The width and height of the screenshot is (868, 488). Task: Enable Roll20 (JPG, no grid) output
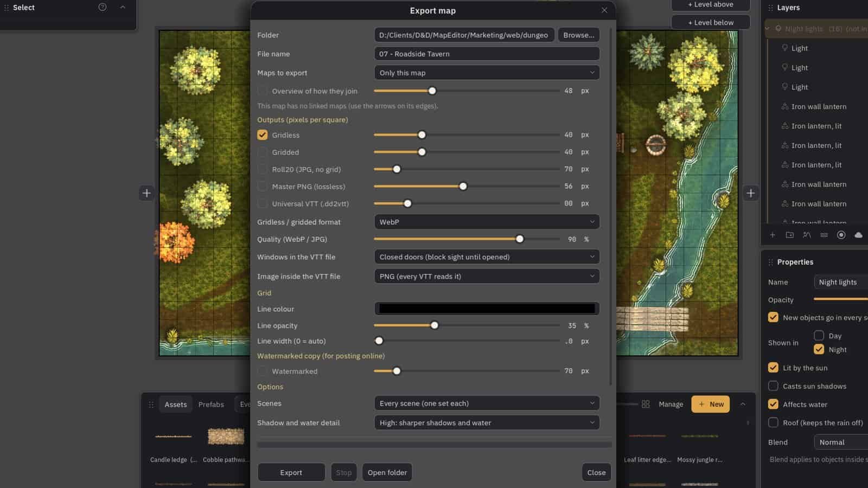[x=263, y=169]
